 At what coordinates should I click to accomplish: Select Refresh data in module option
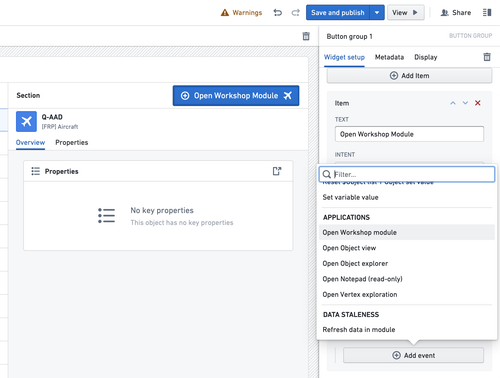(x=407, y=329)
